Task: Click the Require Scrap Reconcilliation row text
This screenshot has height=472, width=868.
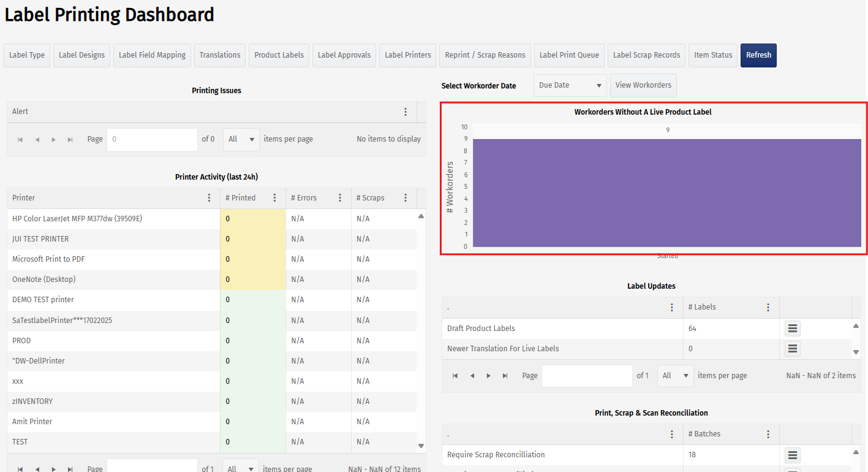Action: click(496, 455)
